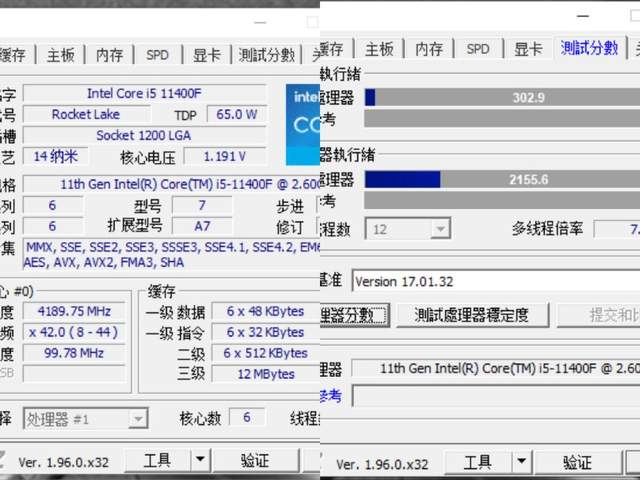Image resolution: width=640 pixels, height=480 pixels.
Task: Click 工具 button in left window
Action: click(x=157, y=460)
